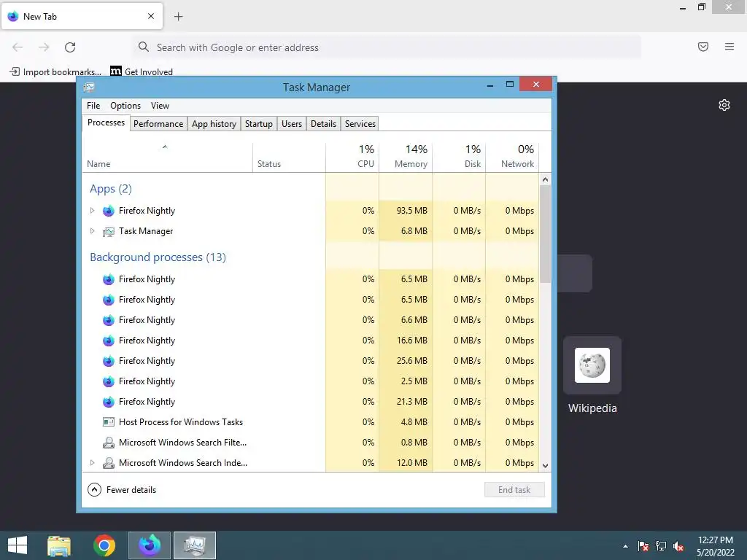The height and width of the screenshot is (560, 747).
Task: Sort by Memory column header
Action: pyautogui.click(x=406, y=157)
